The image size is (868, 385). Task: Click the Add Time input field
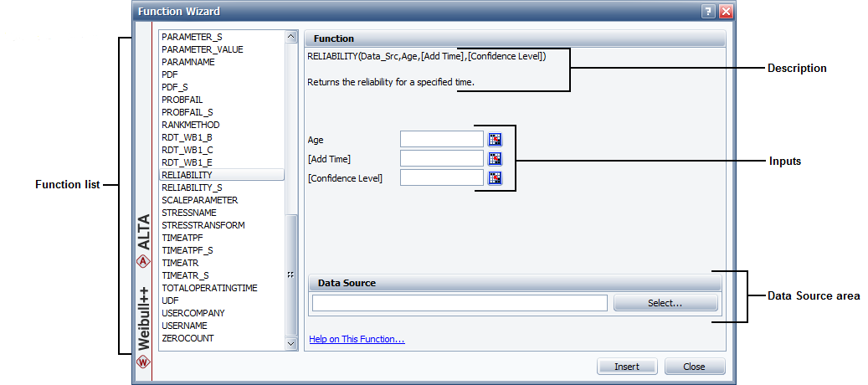click(x=441, y=158)
